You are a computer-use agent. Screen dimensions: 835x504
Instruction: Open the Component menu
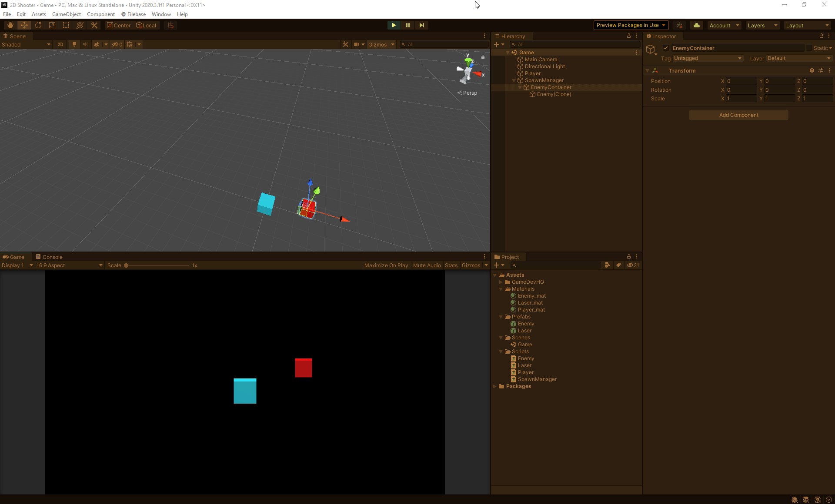coord(101,14)
